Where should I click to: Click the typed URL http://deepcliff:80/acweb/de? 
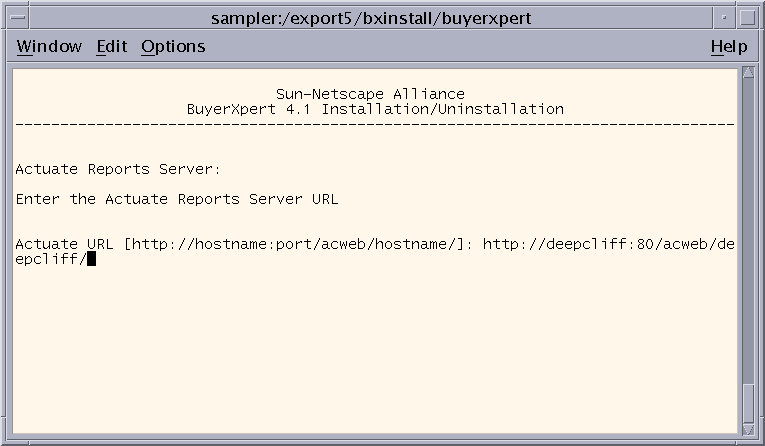(x=608, y=243)
